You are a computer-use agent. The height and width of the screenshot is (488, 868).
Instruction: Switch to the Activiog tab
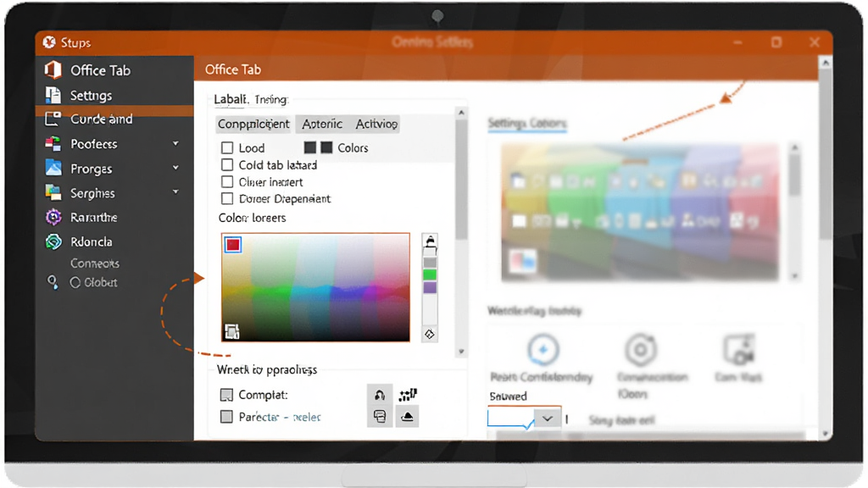(x=376, y=124)
